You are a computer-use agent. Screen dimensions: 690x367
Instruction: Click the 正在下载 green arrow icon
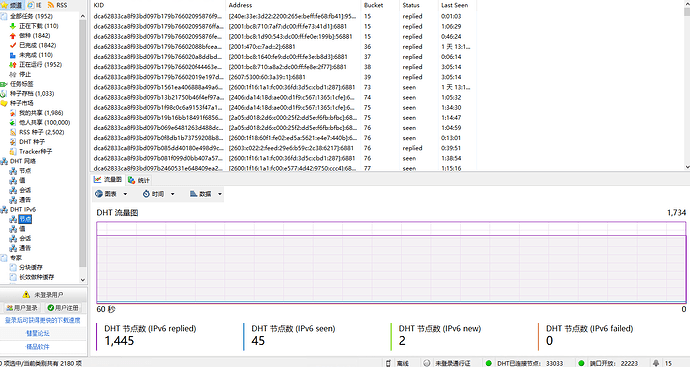tap(13, 26)
